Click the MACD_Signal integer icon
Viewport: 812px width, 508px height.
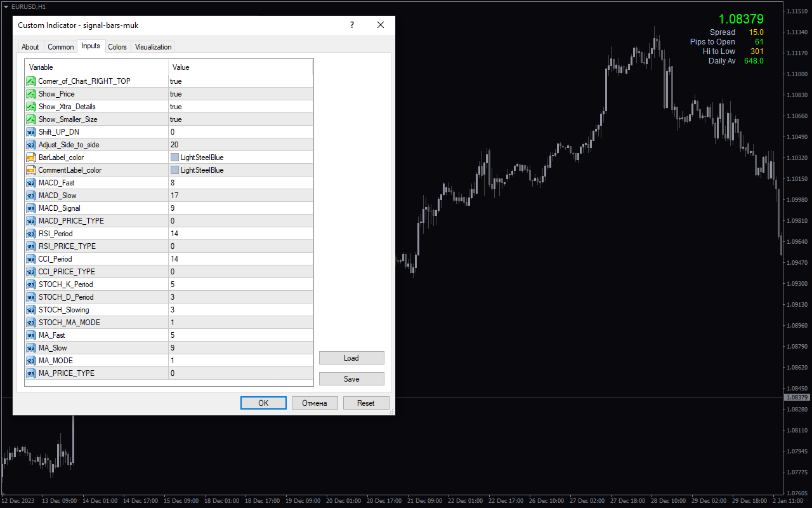click(x=30, y=208)
